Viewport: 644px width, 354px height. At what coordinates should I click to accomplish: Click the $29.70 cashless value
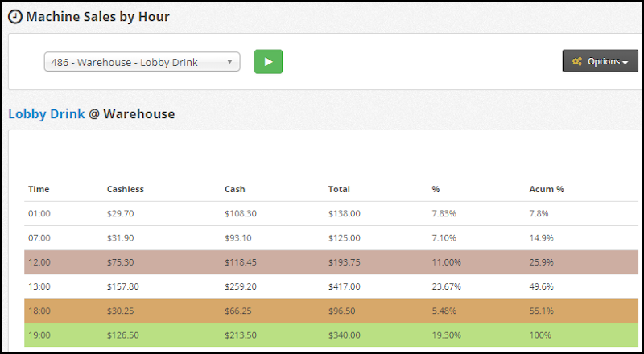point(120,213)
